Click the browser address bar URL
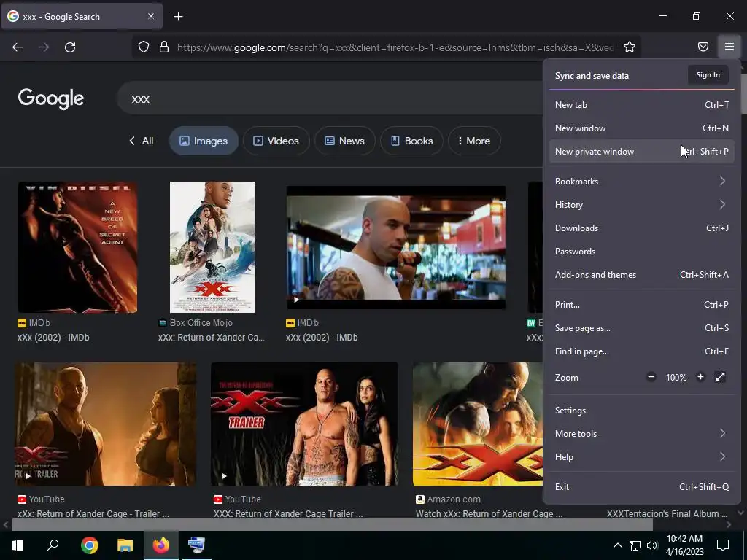The image size is (747, 560). point(395,47)
